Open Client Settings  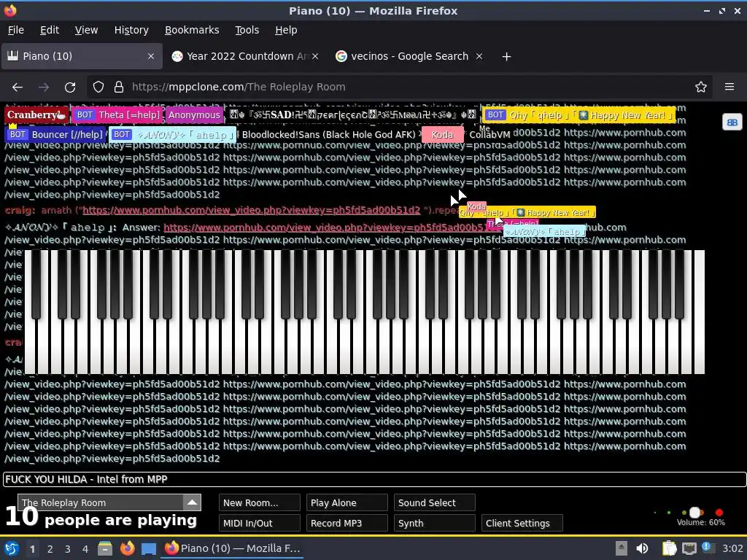click(x=522, y=524)
